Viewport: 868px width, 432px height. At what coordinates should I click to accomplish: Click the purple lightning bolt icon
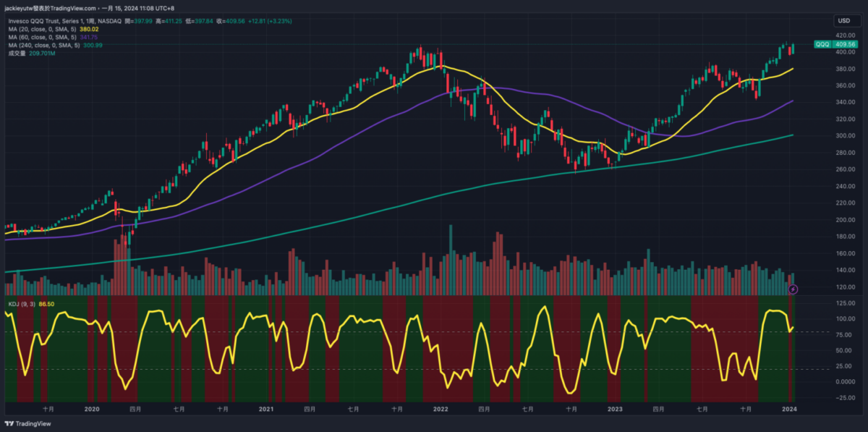coord(793,289)
